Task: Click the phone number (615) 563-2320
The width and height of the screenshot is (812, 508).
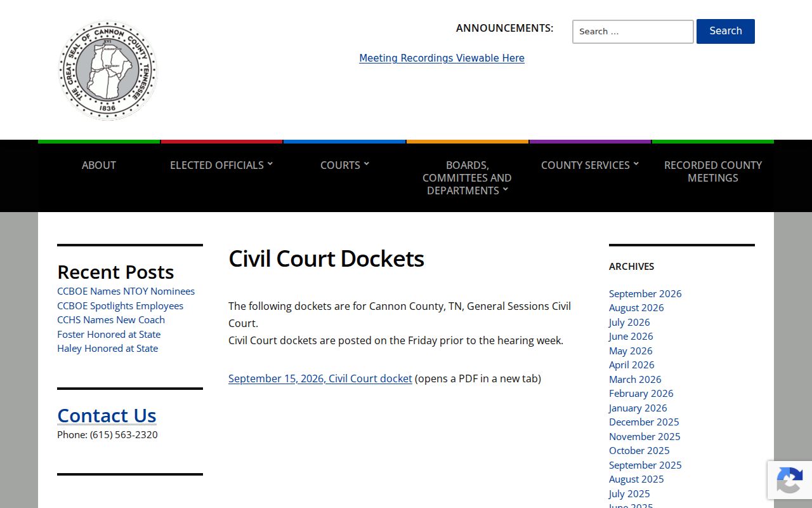Action: pos(124,435)
